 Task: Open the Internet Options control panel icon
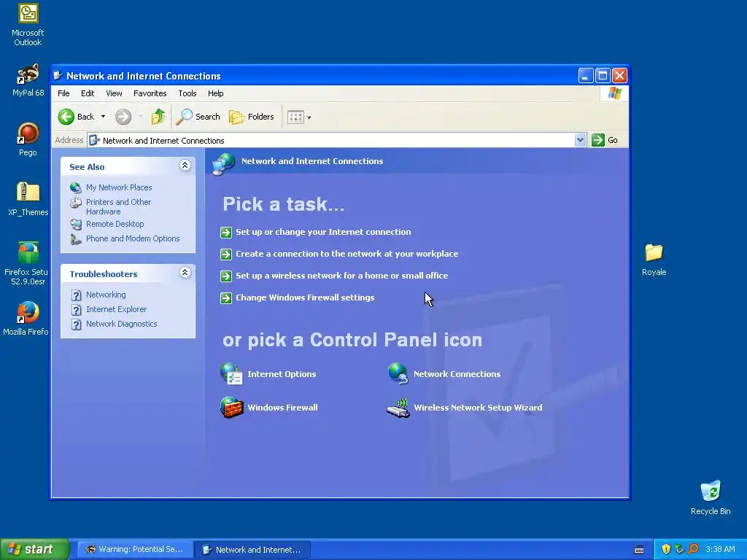tap(231, 374)
